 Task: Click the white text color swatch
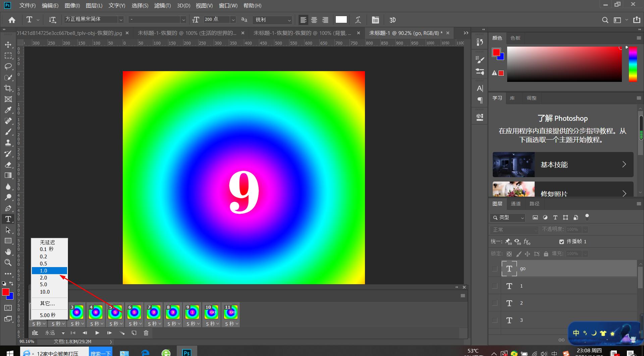[341, 20]
